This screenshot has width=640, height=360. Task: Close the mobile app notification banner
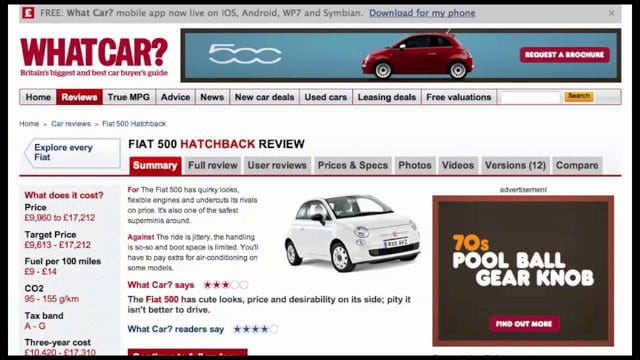pos(611,13)
